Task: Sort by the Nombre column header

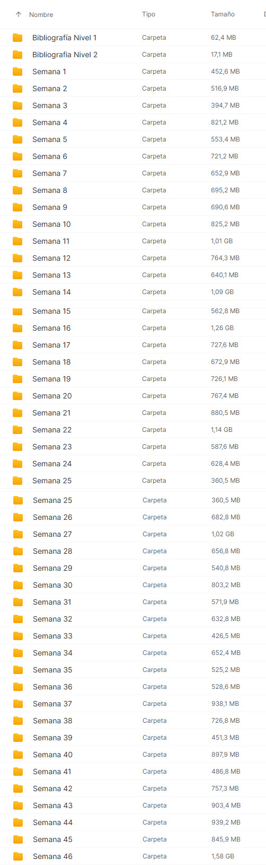Action: [41, 14]
